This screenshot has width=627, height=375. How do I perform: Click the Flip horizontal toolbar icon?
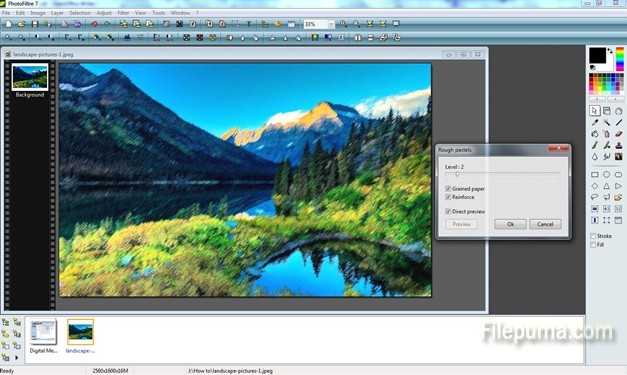[x=358, y=38]
